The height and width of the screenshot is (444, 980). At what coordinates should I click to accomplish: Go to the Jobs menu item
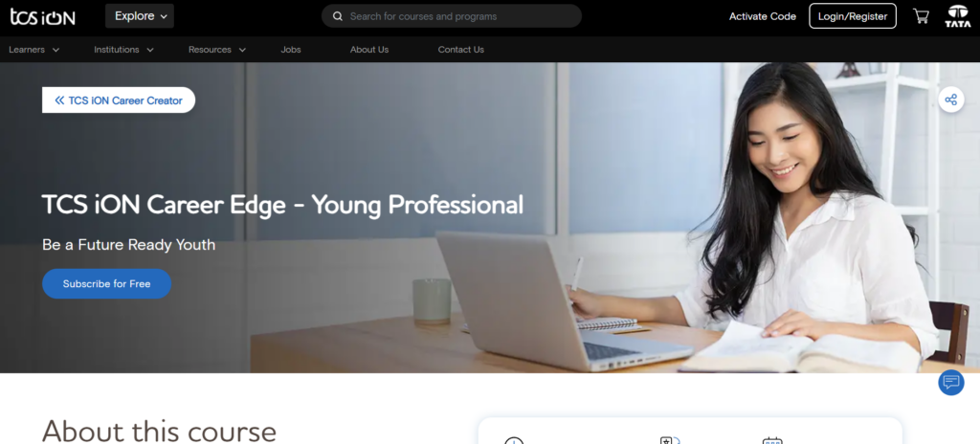pos(291,50)
